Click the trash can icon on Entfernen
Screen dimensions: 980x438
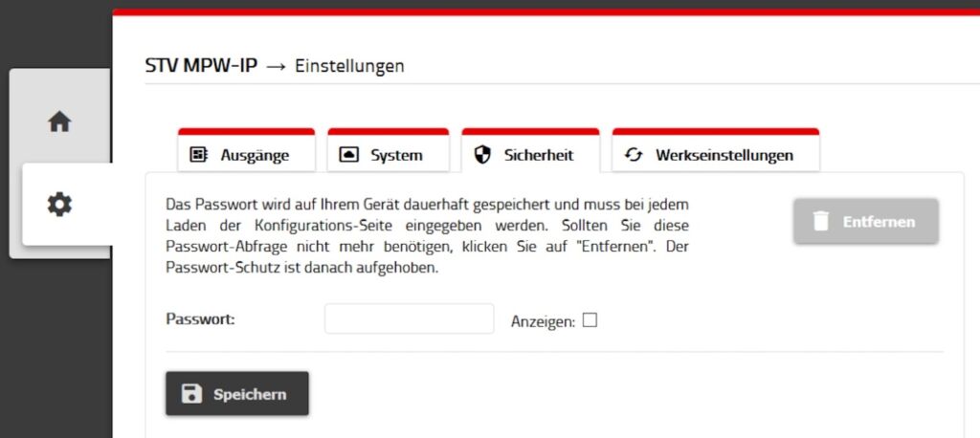(820, 222)
